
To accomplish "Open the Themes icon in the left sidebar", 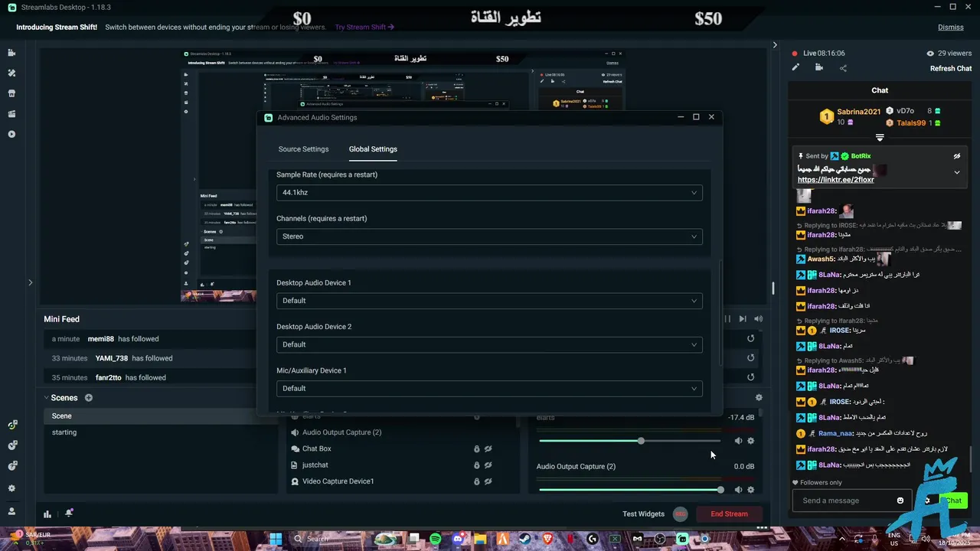I will (x=11, y=73).
